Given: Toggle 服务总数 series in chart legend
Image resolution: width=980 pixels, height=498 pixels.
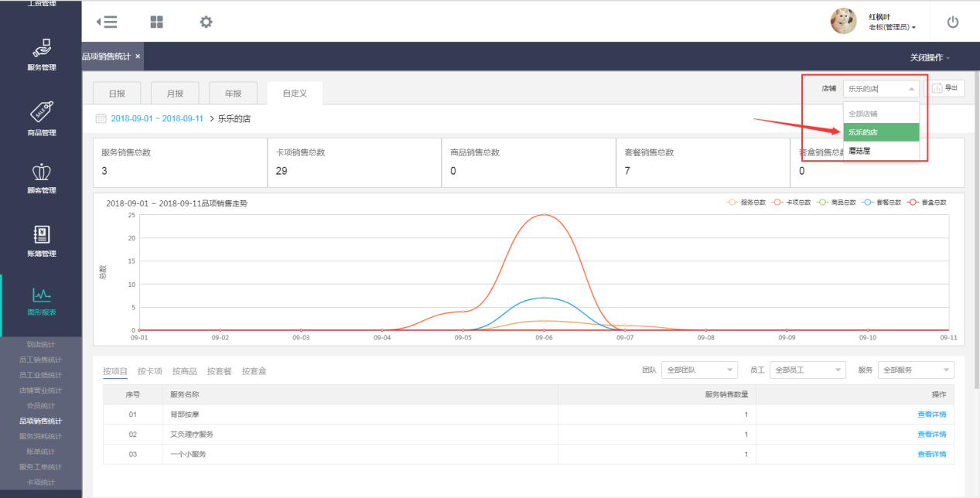Looking at the screenshot, I should click(x=746, y=202).
